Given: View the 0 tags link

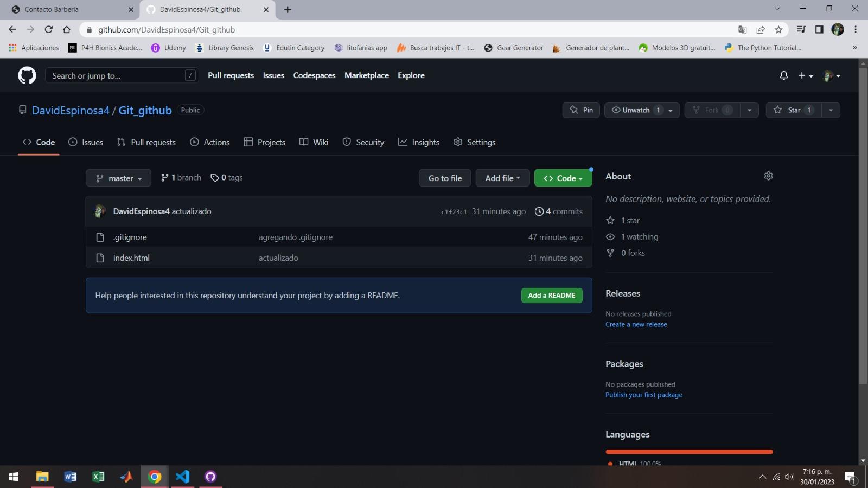Looking at the screenshot, I should coord(227,177).
